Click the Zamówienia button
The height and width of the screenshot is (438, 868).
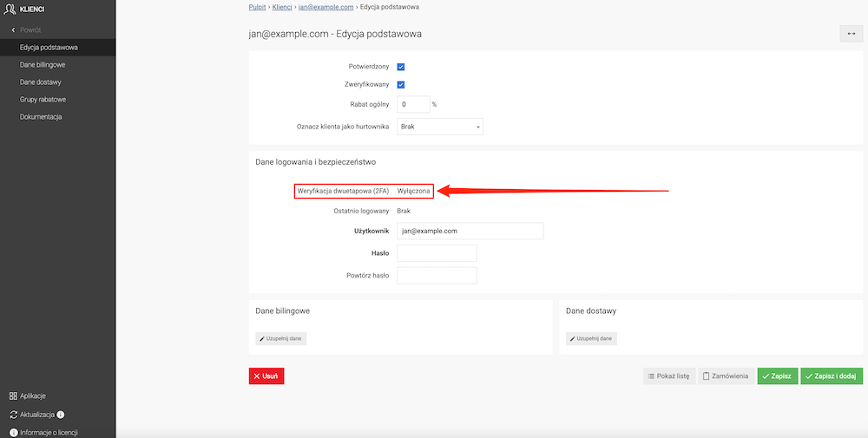(x=726, y=376)
